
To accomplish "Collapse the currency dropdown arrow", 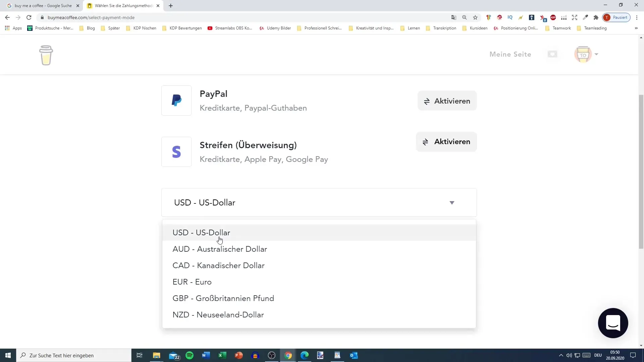I will coord(452,203).
